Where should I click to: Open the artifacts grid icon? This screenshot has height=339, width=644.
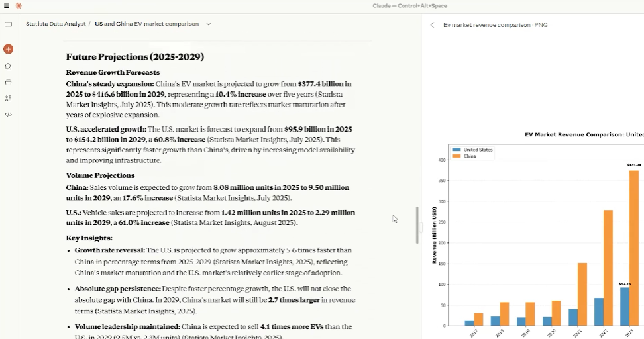click(x=8, y=99)
